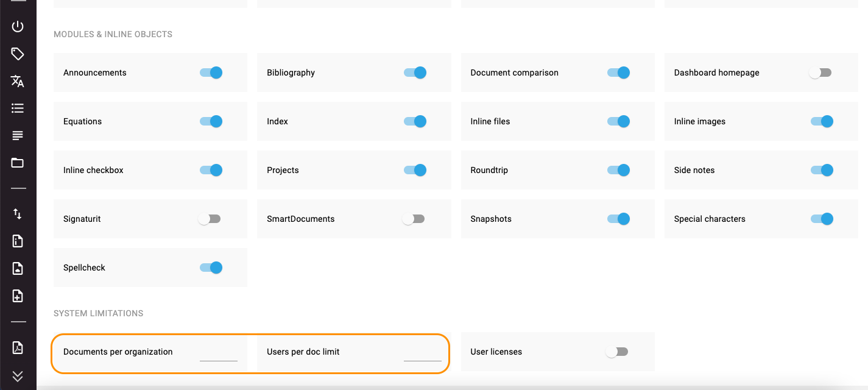Click the SmartDocuments label
This screenshot has width=868, height=390.
click(x=301, y=219)
